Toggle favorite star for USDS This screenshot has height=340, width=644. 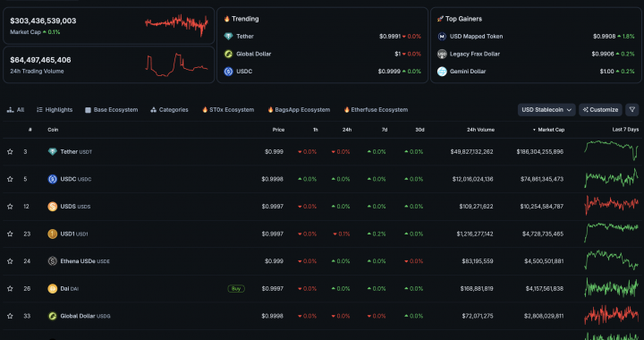(x=10, y=207)
